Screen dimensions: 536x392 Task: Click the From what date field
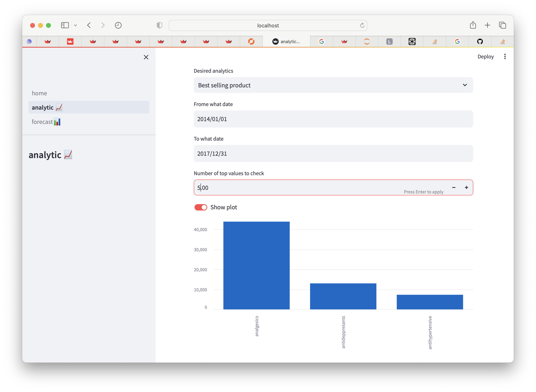point(333,119)
